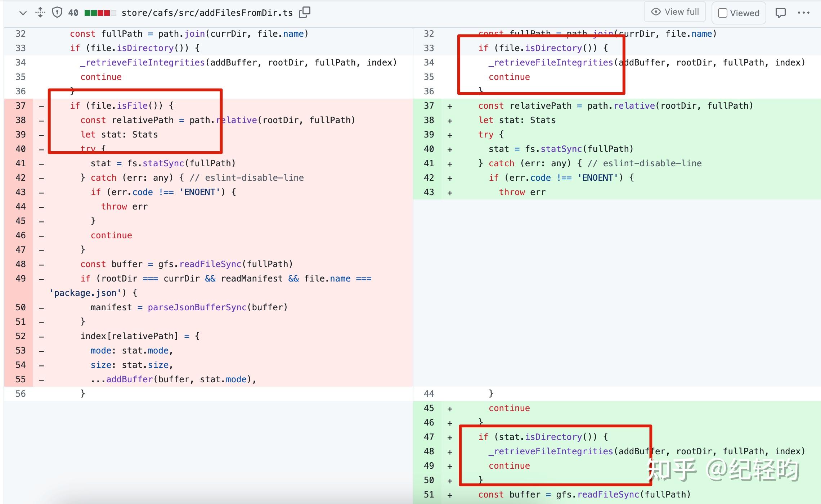Open the file comment speech-bubble icon
Screen dimensions: 821x504
coord(780,13)
